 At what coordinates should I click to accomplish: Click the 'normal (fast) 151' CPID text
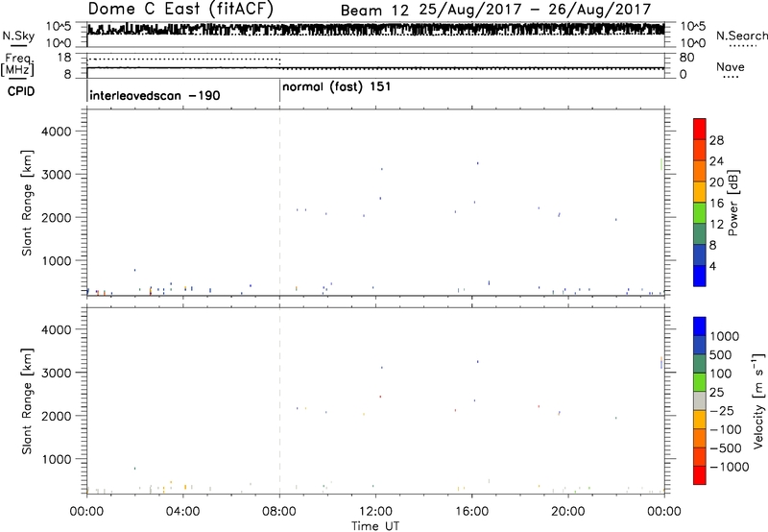click(x=337, y=87)
